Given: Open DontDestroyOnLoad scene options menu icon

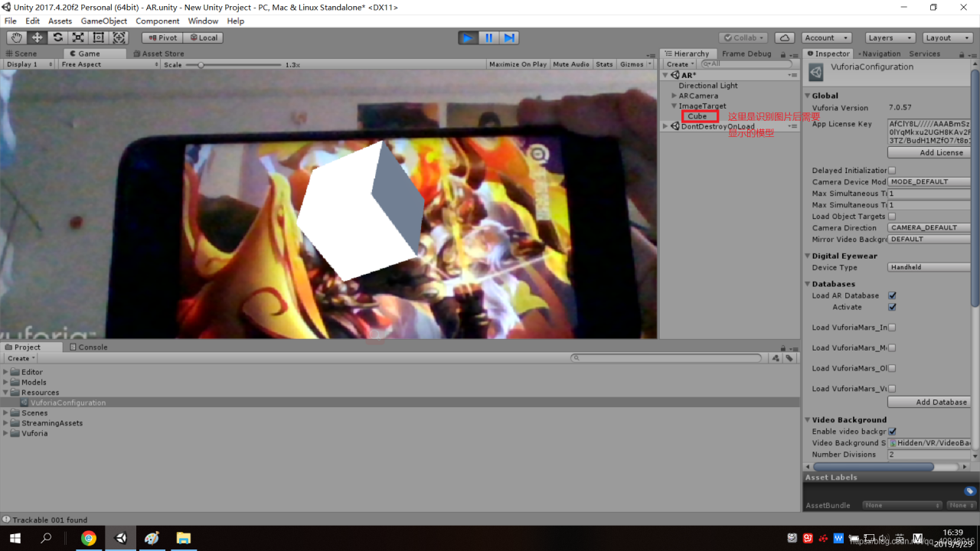Looking at the screenshot, I should click(x=793, y=126).
